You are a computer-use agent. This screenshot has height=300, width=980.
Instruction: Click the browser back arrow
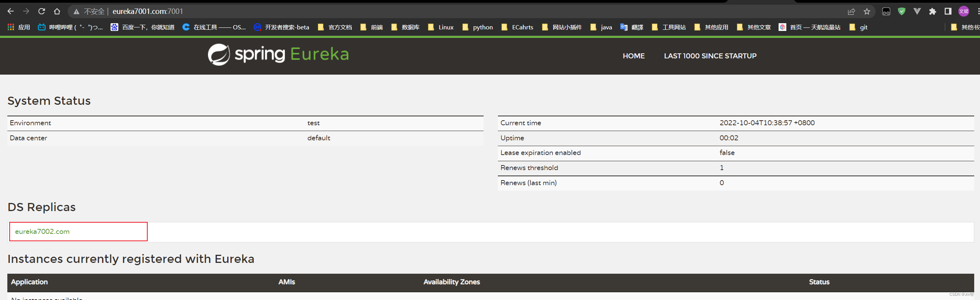[x=10, y=11]
